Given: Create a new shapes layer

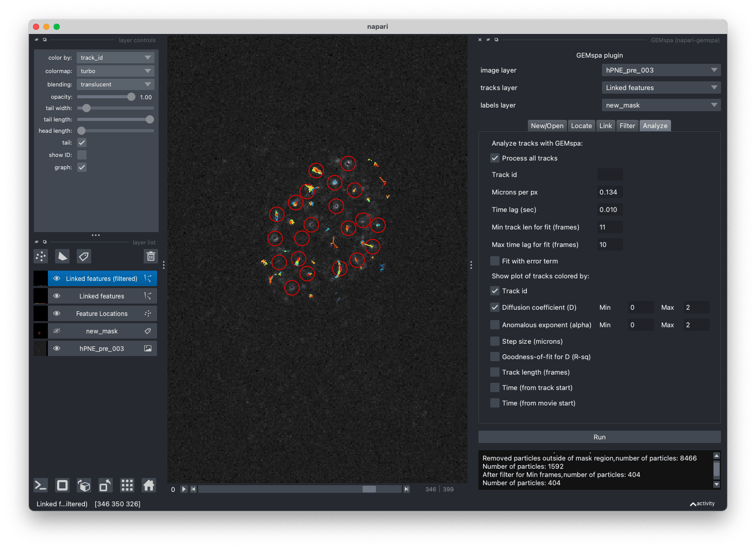Looking at the screenshot, I should 62,256.
